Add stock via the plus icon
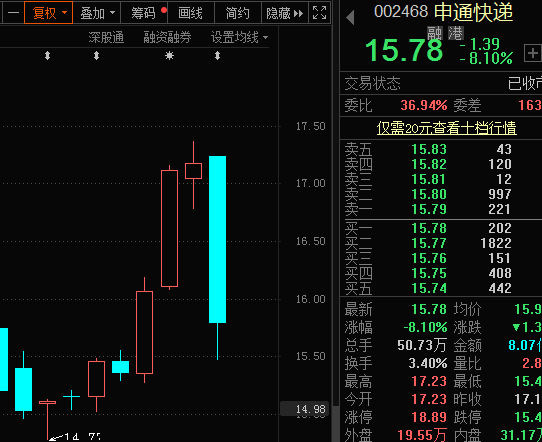Viewport: 542px width, 442px height. 533,54
